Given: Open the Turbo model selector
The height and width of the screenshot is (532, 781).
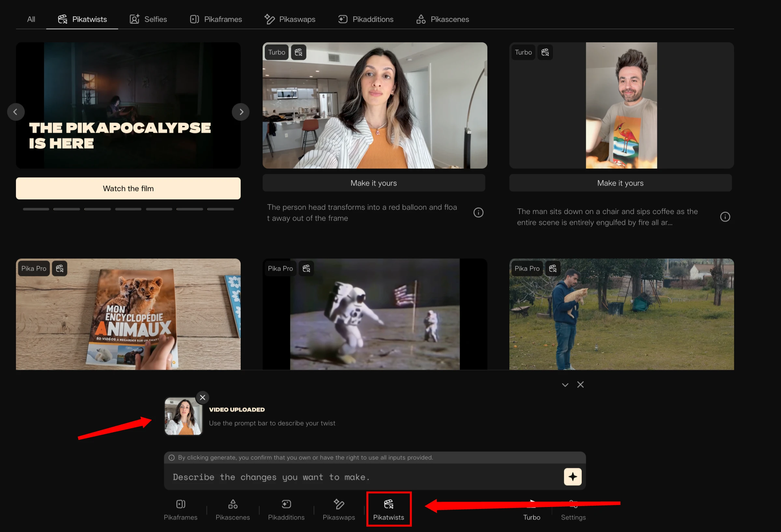Looking at the screenshot, I should pyautogui.click(x=532, y=510).
